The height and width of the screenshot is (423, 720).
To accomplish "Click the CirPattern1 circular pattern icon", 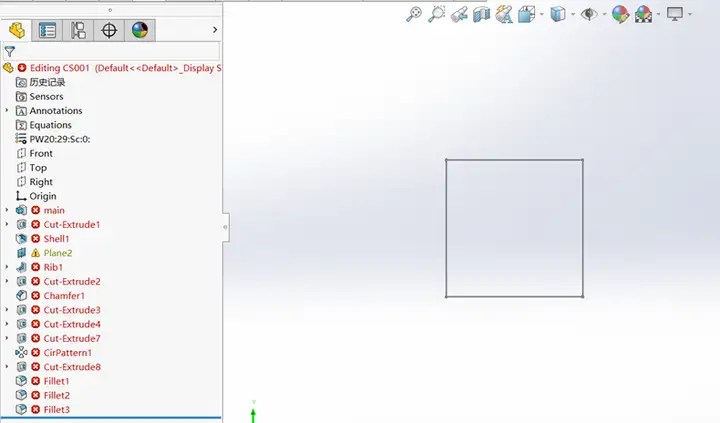I will point(21,353).
